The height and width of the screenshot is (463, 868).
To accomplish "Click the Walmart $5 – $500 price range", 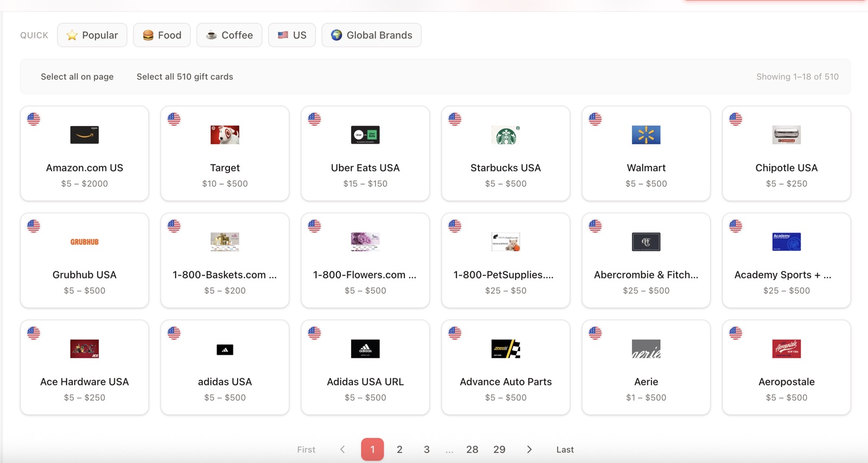I will coord(646,183).
